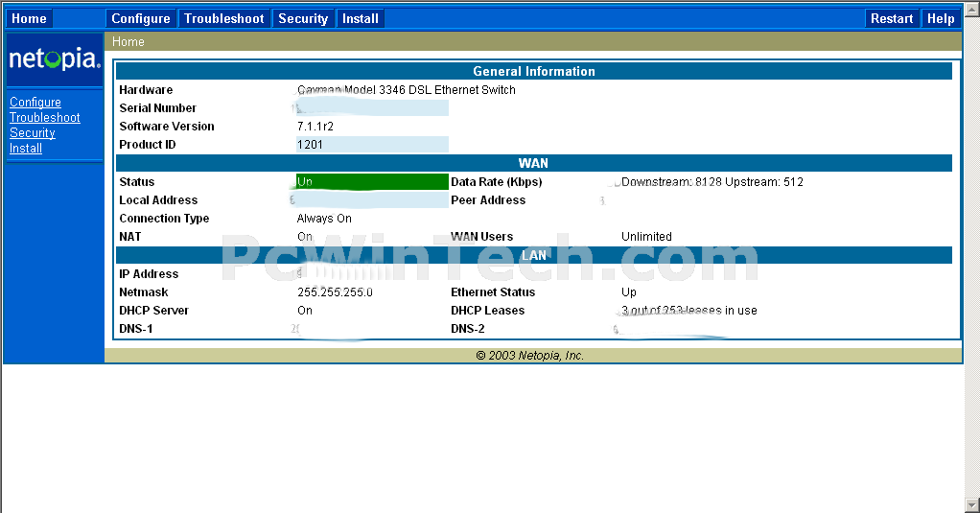Follow the Security link in sidebar
Viewport: 980px width, 513px height.
click(x=32, y=133)
